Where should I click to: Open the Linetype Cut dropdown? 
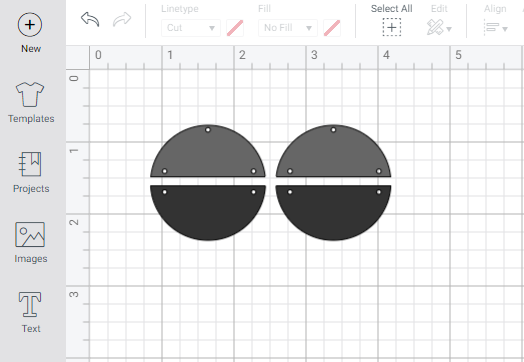(x=191, y=28)
